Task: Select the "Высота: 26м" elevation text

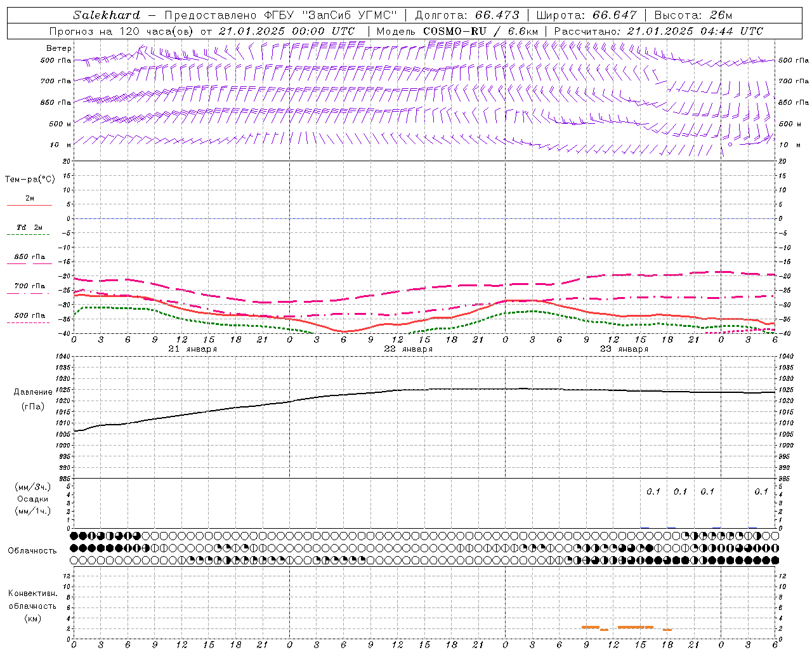Action: point(693,15)
